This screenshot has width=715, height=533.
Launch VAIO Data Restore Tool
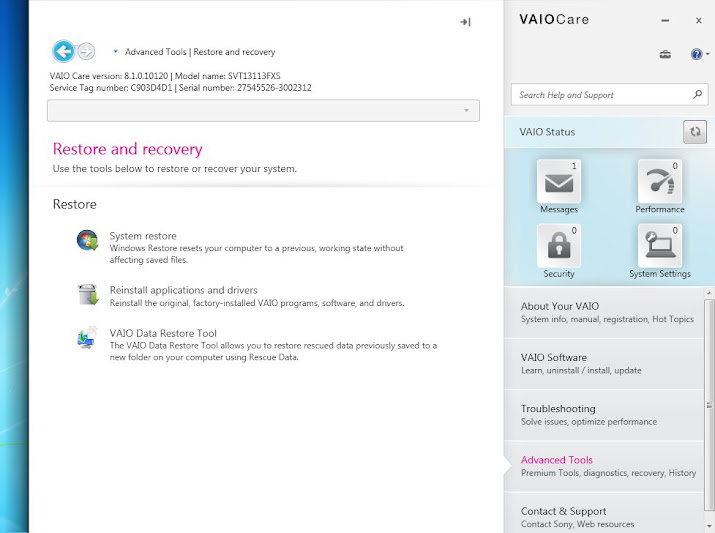(x=163, y=333)
